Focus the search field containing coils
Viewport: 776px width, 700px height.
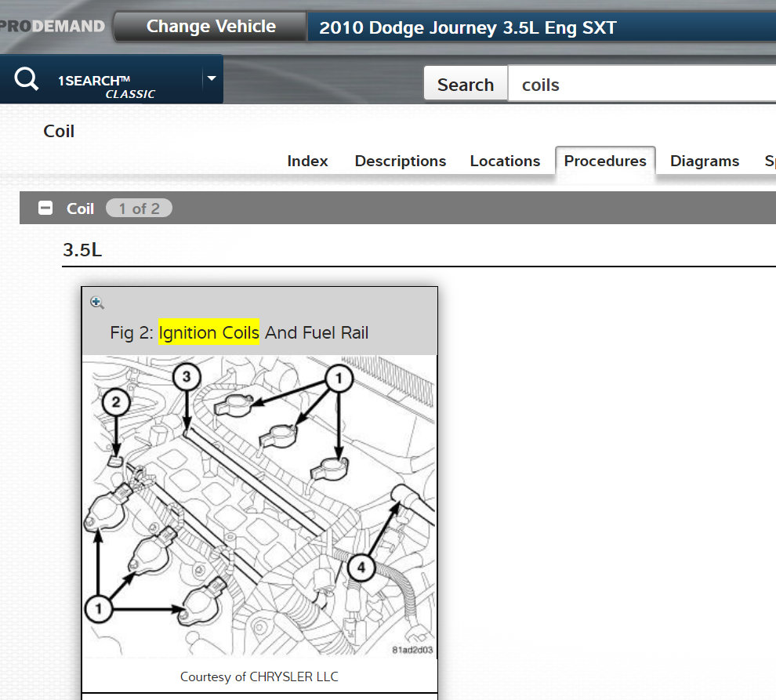(642, 84)
